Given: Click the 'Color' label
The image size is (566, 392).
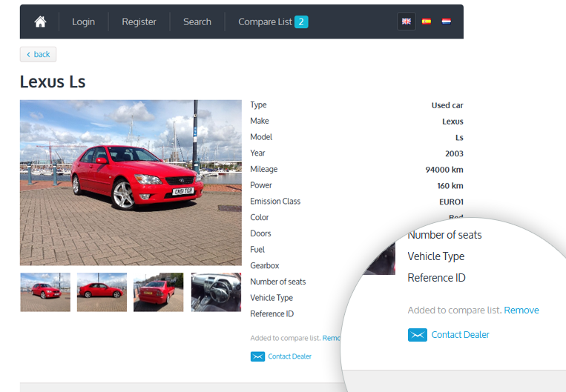Looking at the screenshot, I should [x=259, y=217].
